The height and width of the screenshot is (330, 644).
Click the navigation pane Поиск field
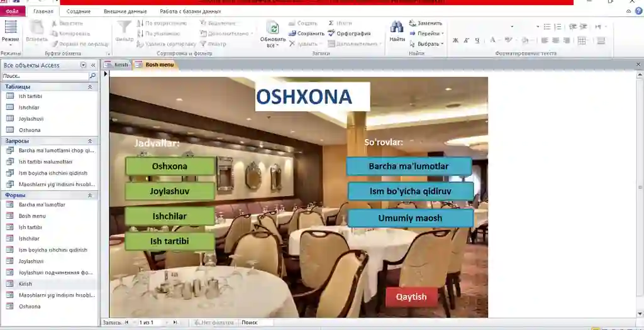pos(45,76)
